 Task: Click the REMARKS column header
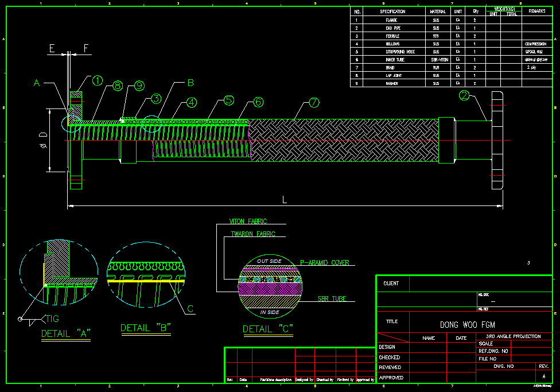tap(537, 11)
